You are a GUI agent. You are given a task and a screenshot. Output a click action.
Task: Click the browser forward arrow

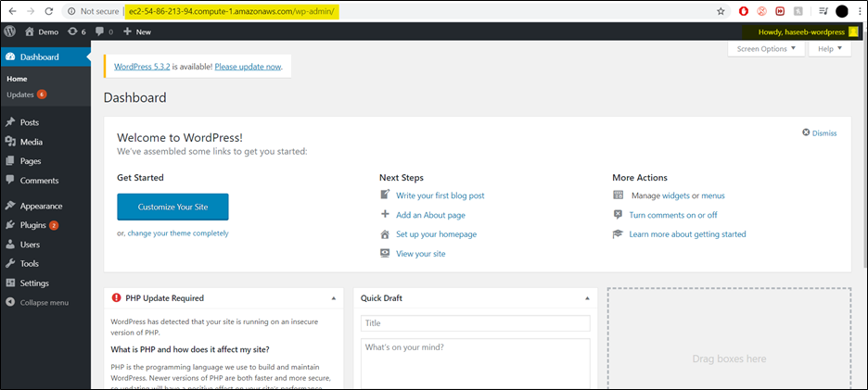click(31, 11)
